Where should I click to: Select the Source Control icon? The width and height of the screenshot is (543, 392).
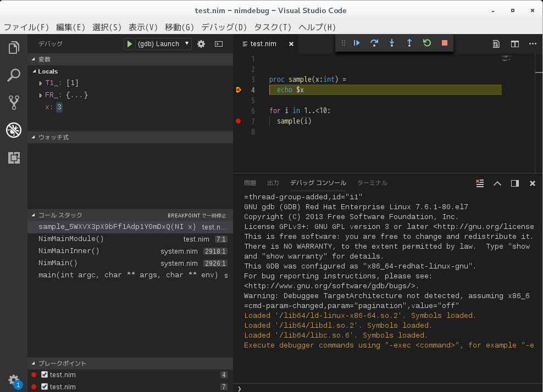[13, 102]
